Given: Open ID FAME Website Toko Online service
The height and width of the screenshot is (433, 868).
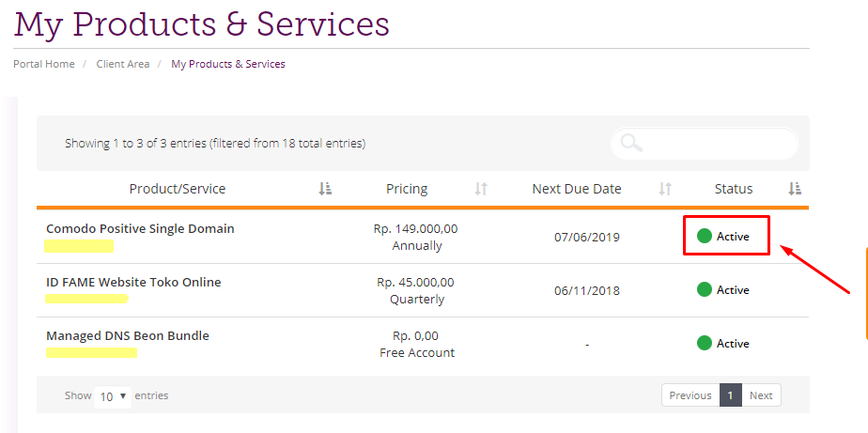Looking at the screenshot, I should [133, 283].
